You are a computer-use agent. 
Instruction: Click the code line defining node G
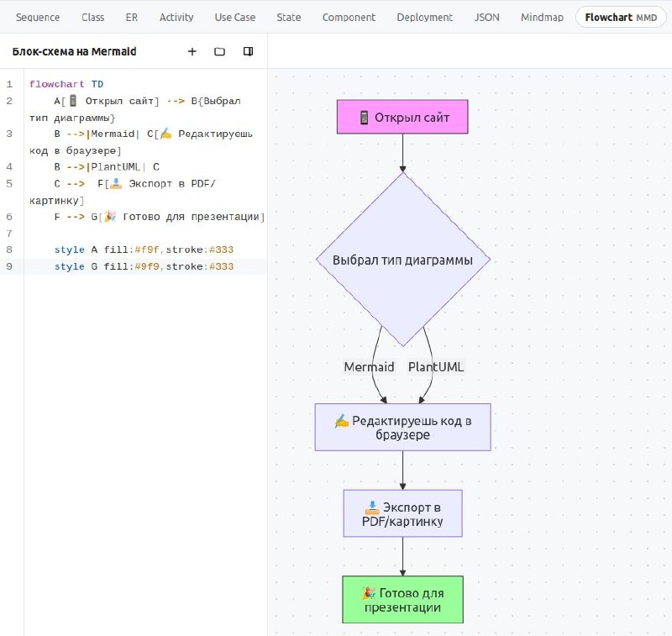(160, 217)
